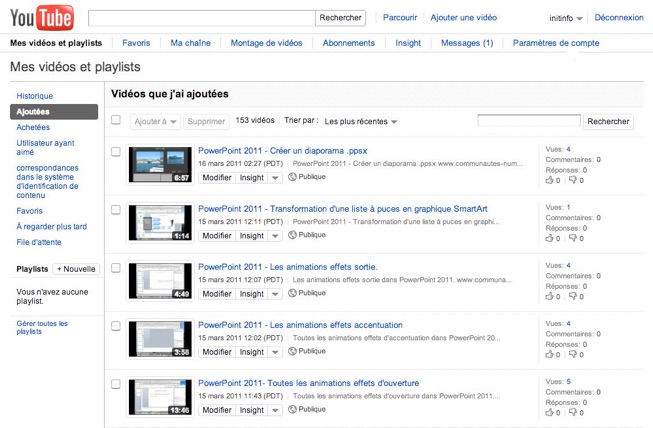The height and width of the screenshot is (428, 653).
Task: Check the animations effets d'ouverture video
Action: click(116, 384)
